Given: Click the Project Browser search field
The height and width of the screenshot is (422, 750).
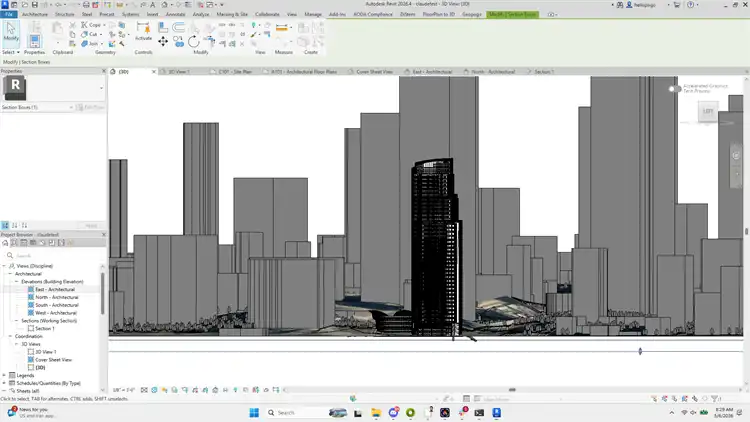Looking at the screenshot, I should coord(53,255).
